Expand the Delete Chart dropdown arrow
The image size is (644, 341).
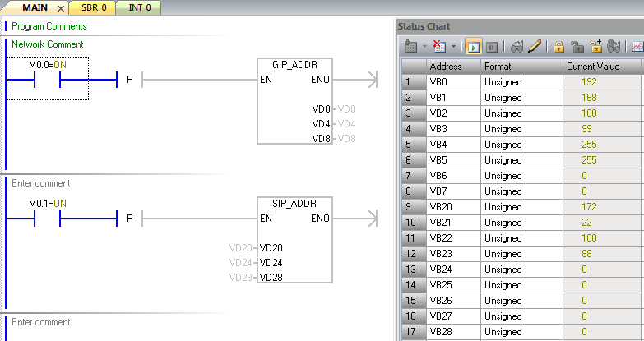pyautogui.click(x=452, y=47)
